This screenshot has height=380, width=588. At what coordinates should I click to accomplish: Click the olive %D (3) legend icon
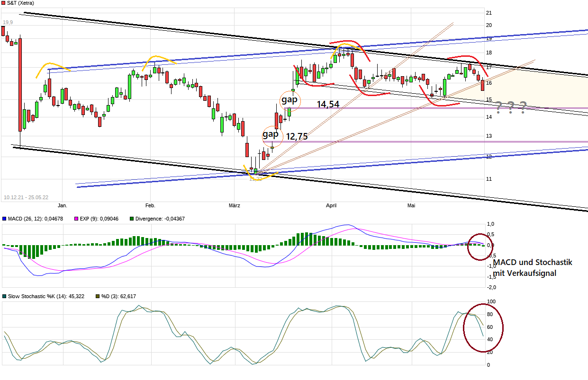pyautogui.click(x=97, y=296)
